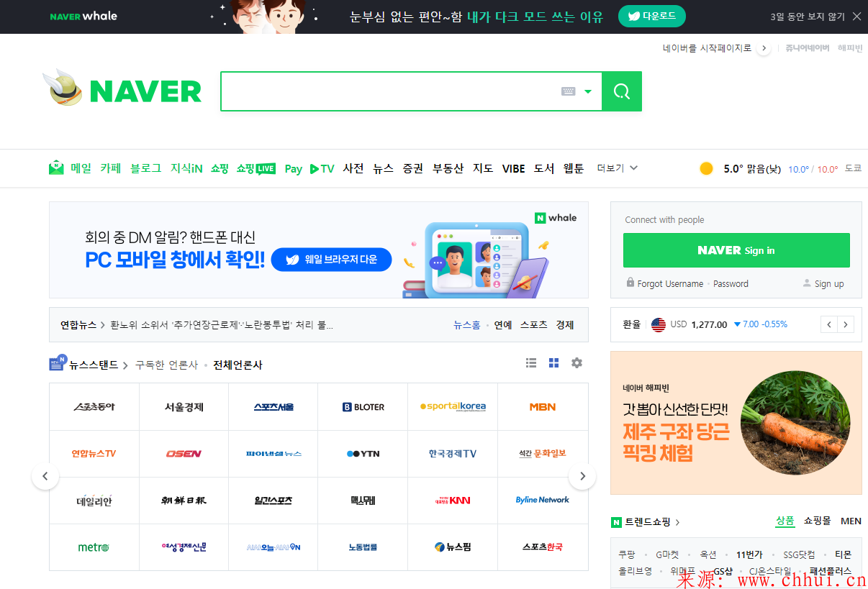The image size is (868, 589).
Task: Open 뉴스홈 link
Action: pyautogui.click(x=467, y=325)
